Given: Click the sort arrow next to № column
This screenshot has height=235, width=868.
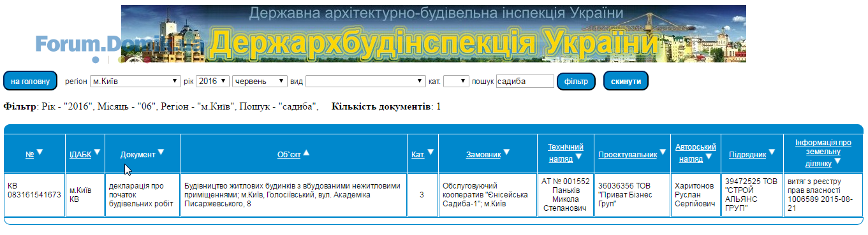Looking at the screenshot, I should point(40,152).
